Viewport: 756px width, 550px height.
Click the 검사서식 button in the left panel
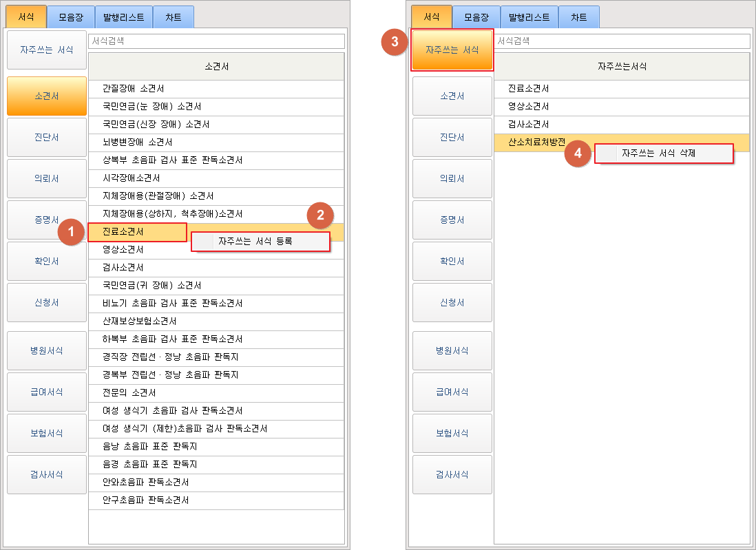point(47,474)
